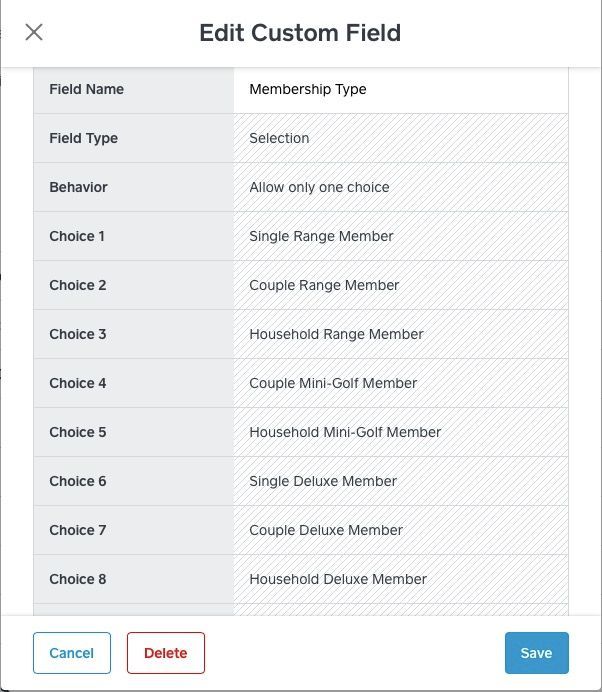Click the Behavior row label
Viewport: 602px width, 692px height.
[78, 187]
